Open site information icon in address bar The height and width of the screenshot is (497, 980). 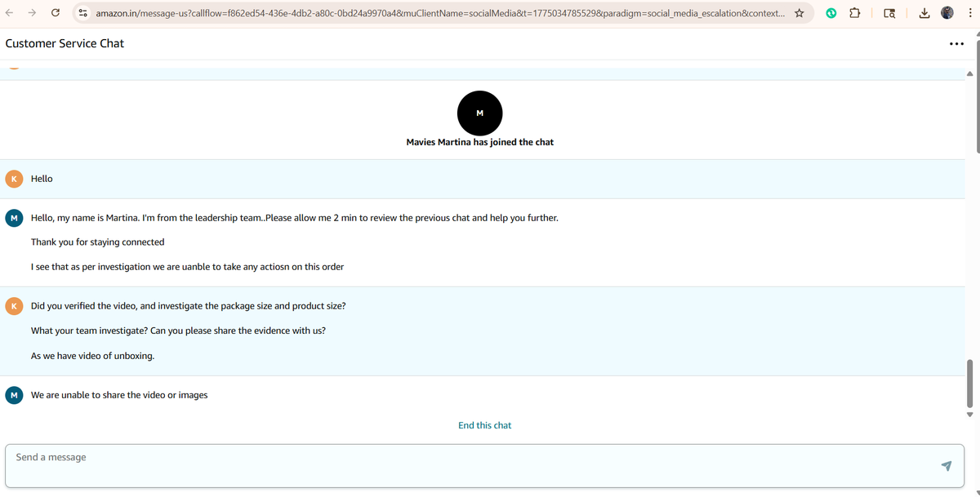83,13
